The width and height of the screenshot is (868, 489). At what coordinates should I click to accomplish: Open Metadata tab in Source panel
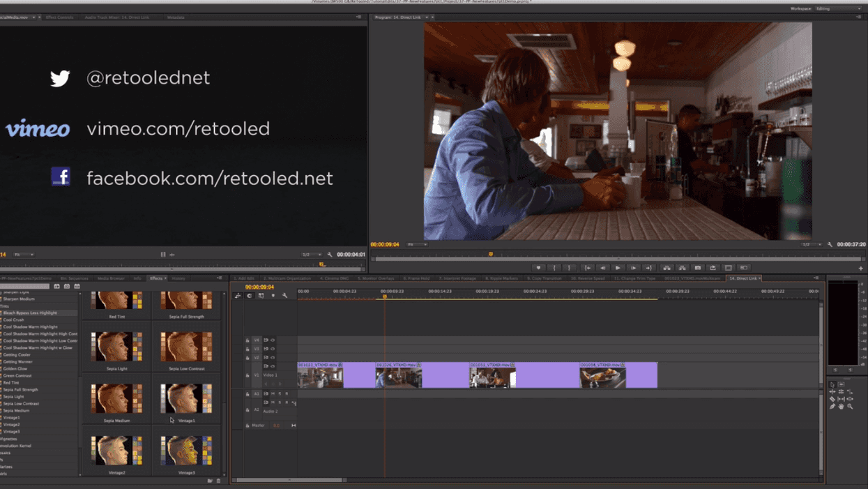tap(176, 17)
